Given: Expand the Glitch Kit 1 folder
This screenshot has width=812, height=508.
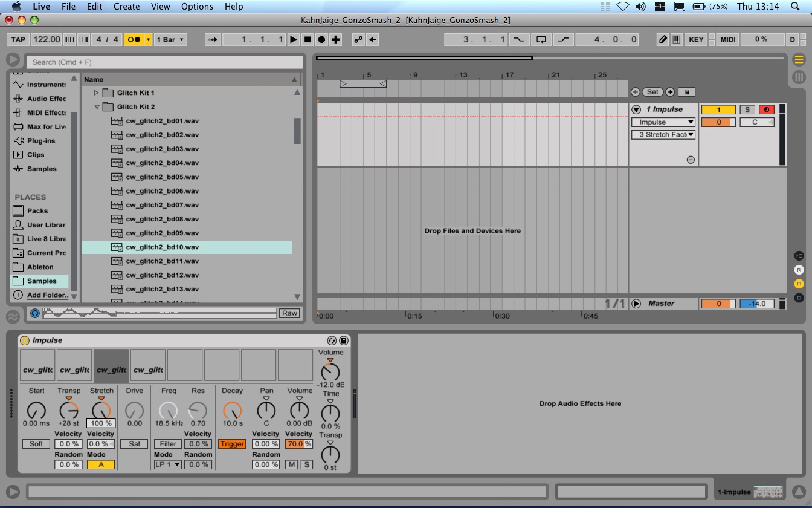Looking at the screenshot, I should tap(97, 93).
